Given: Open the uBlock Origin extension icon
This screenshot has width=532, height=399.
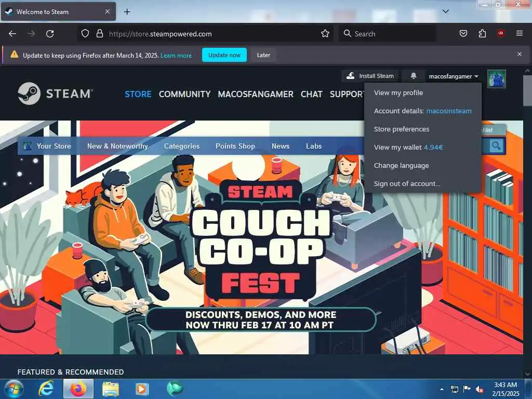Looking at the screenshot, I should pos(501,34).
